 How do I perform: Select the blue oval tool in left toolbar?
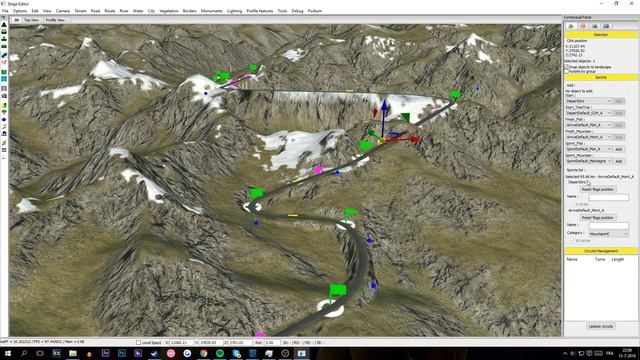point(4,120)
